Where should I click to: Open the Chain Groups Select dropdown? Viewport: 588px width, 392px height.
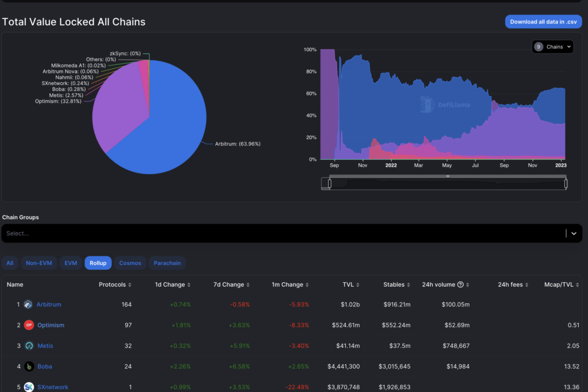pos(292,233)
